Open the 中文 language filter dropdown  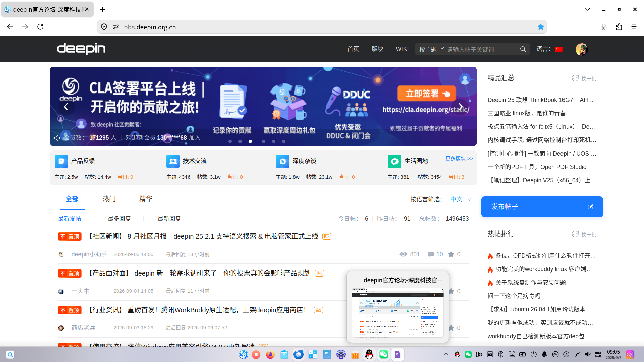point(461,199)
